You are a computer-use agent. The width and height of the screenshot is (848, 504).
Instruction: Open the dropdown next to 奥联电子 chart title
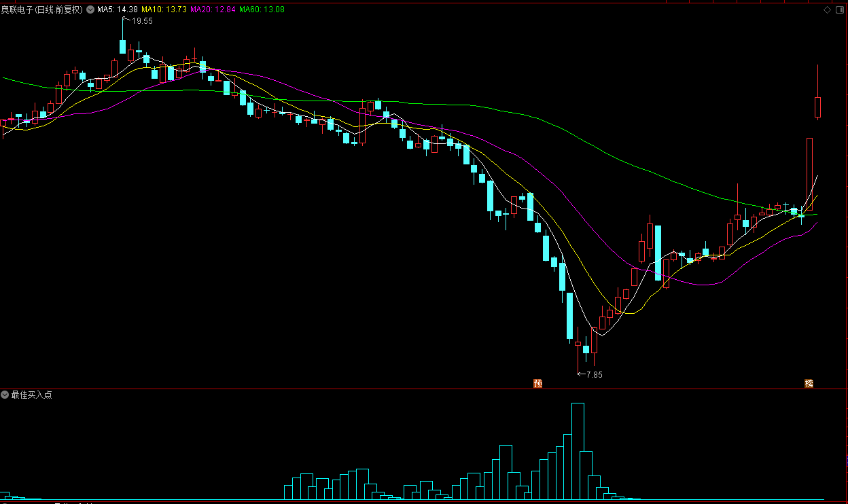(90, 10)
